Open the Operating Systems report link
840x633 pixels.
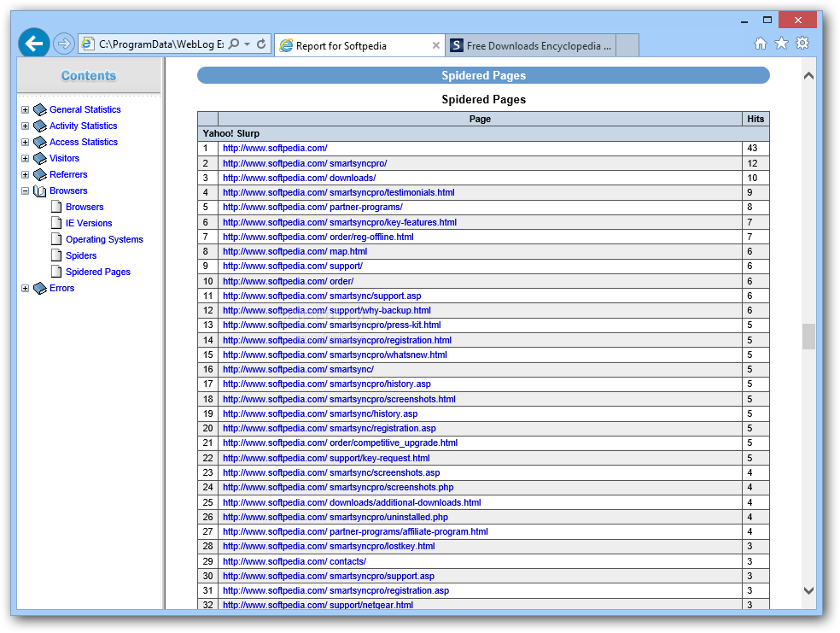(x=104, y=239)
